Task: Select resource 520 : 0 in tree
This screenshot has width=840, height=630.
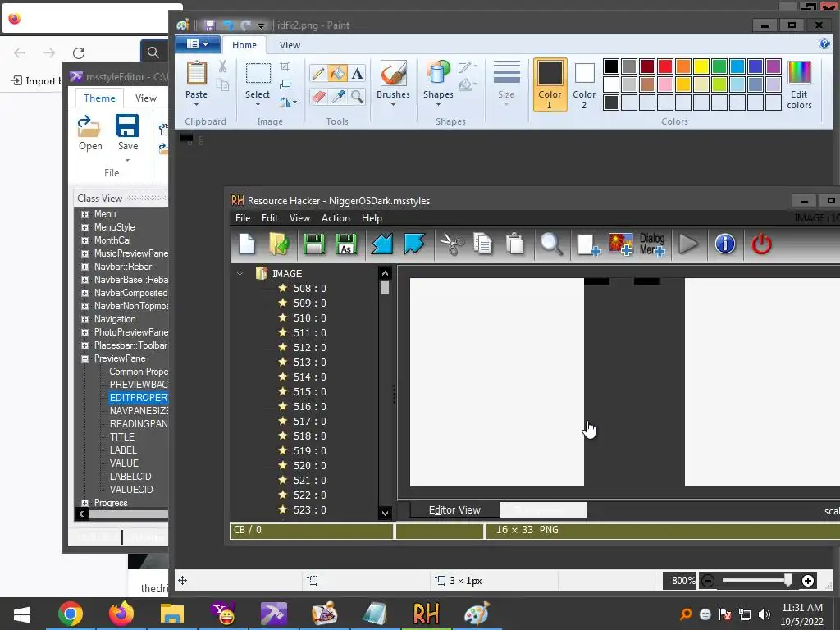Action: 309,466
